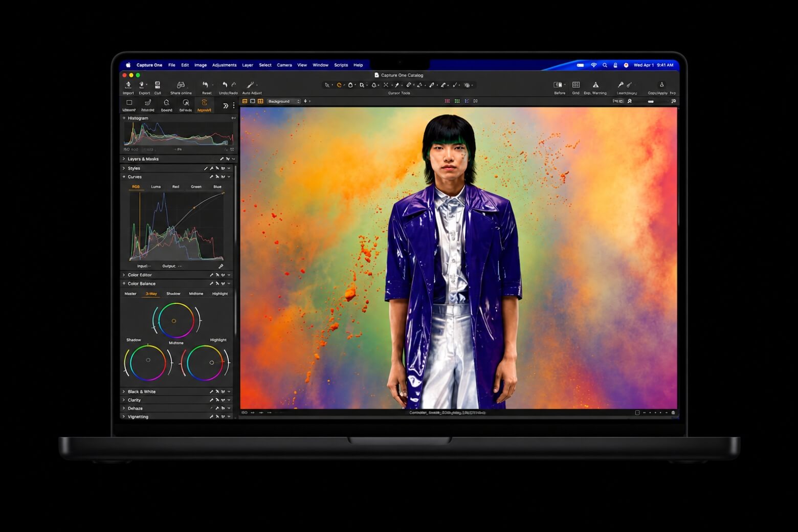Select the Luma curve tab

pyautogui.click(x=156, y=187)
